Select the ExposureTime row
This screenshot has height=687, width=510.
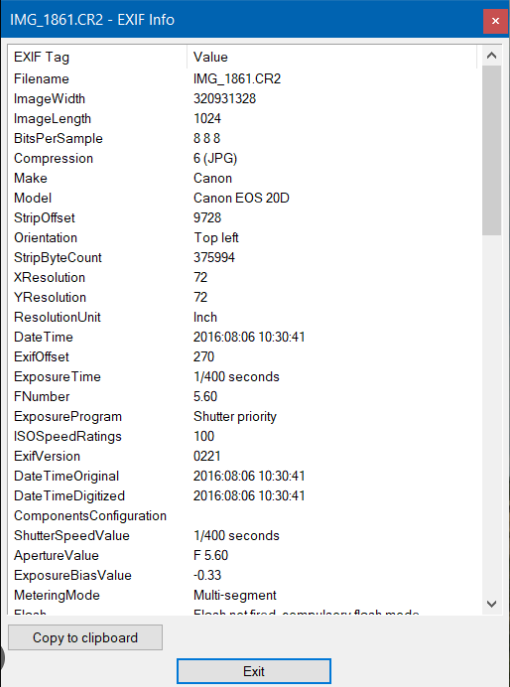click(243, 377)
